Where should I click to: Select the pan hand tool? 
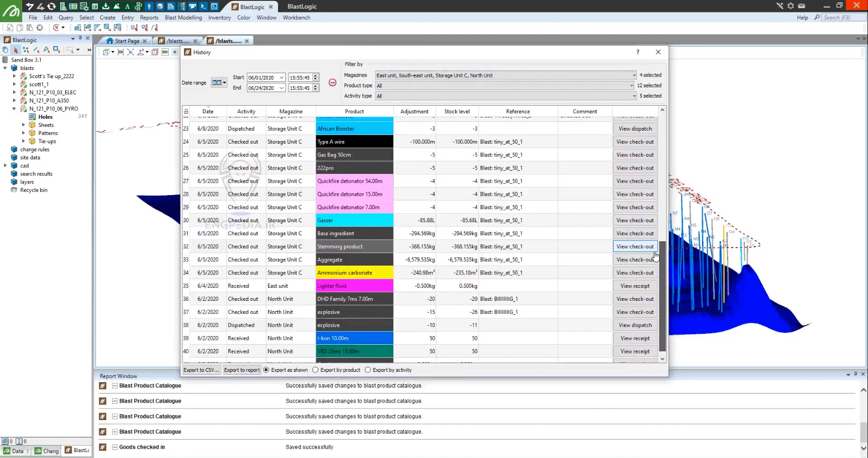(5, 50)
